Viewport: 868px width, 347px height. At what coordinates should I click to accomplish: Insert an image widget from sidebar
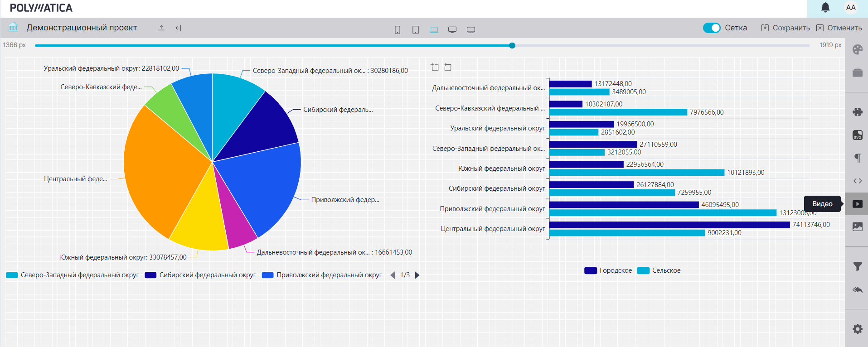(857, 227)
